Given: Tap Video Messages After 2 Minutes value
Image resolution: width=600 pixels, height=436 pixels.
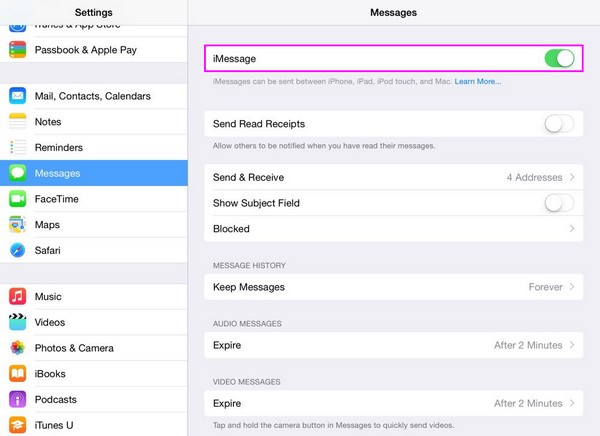Looking at the screenshot, I should (528, 403).
